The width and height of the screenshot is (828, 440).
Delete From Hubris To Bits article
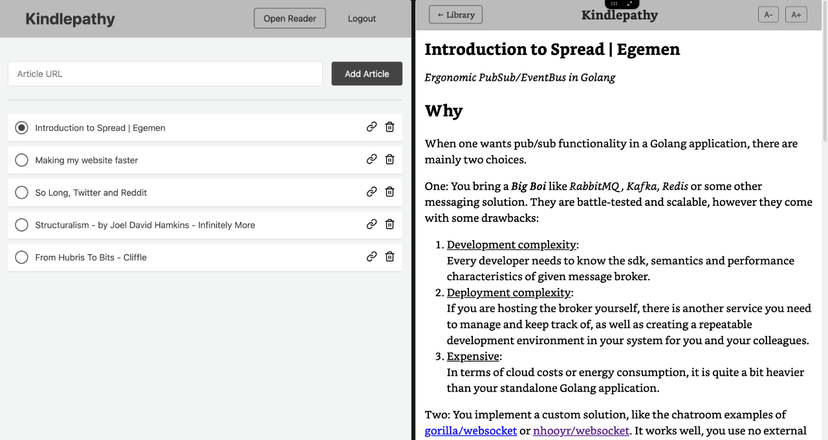390,256
